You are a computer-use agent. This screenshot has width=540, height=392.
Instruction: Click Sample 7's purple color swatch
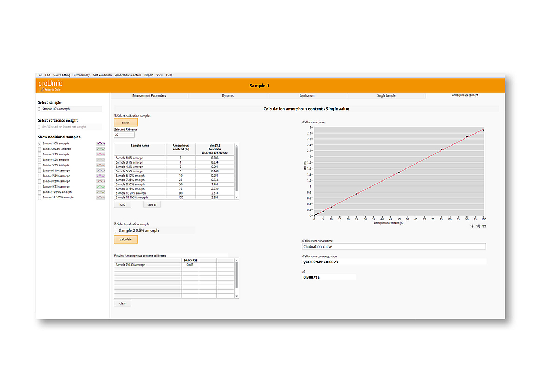tap(101, 176)
